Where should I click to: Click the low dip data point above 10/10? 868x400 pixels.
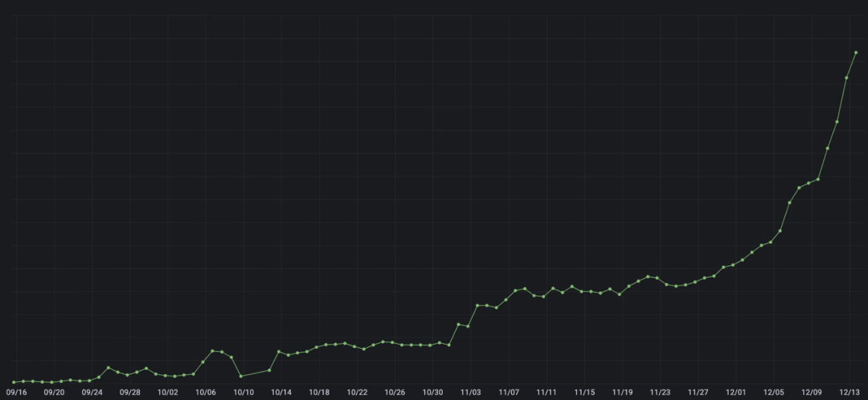click(240, 376)
